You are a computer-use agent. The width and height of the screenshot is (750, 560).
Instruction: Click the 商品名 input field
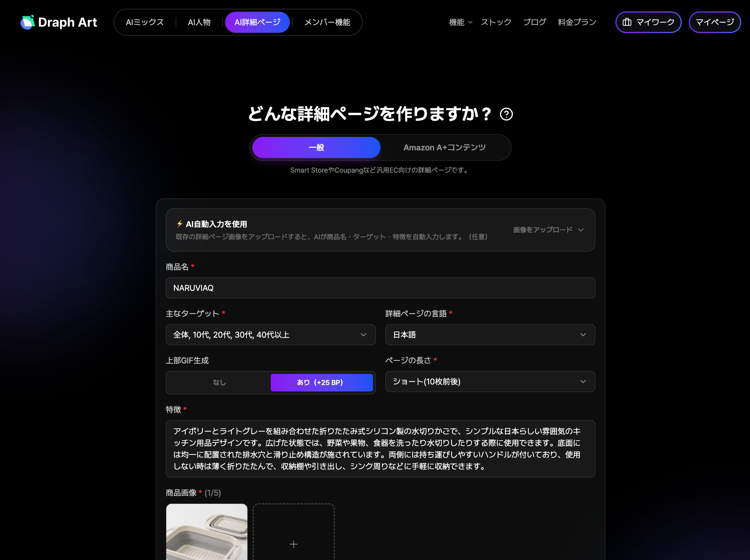click(x=380, y=288)
